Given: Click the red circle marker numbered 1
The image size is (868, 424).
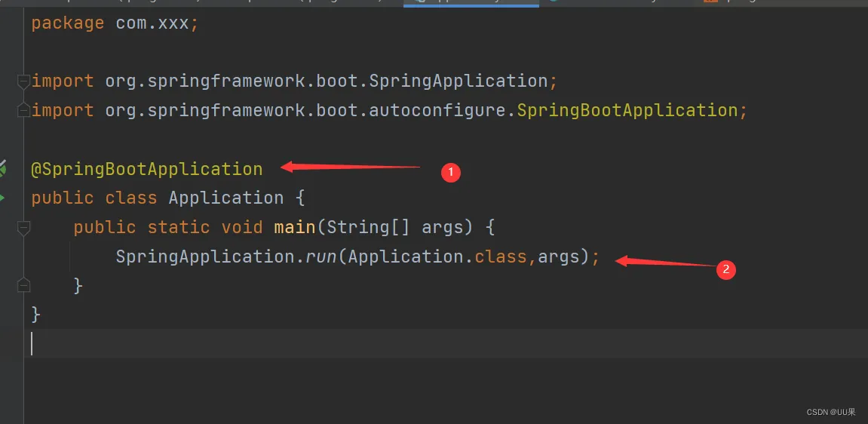Looking at the screenshot, I should coord(450,173).
